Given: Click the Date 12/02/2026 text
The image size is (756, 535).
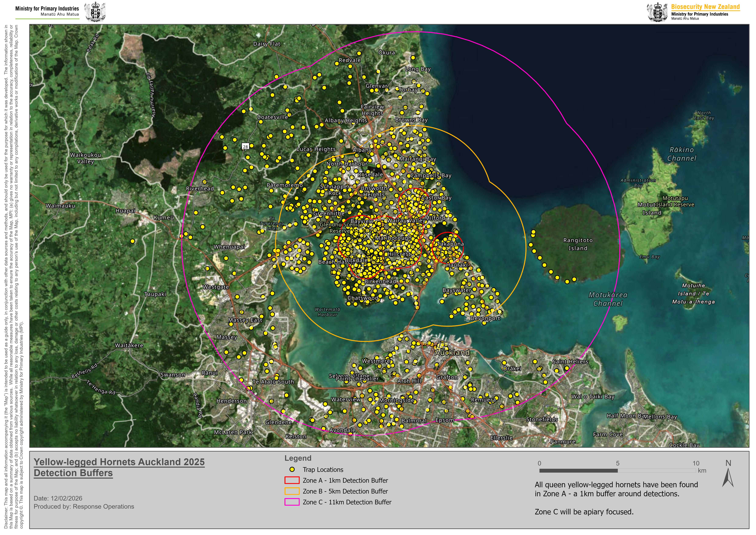Looking at the screenshot, I should 58,498.
